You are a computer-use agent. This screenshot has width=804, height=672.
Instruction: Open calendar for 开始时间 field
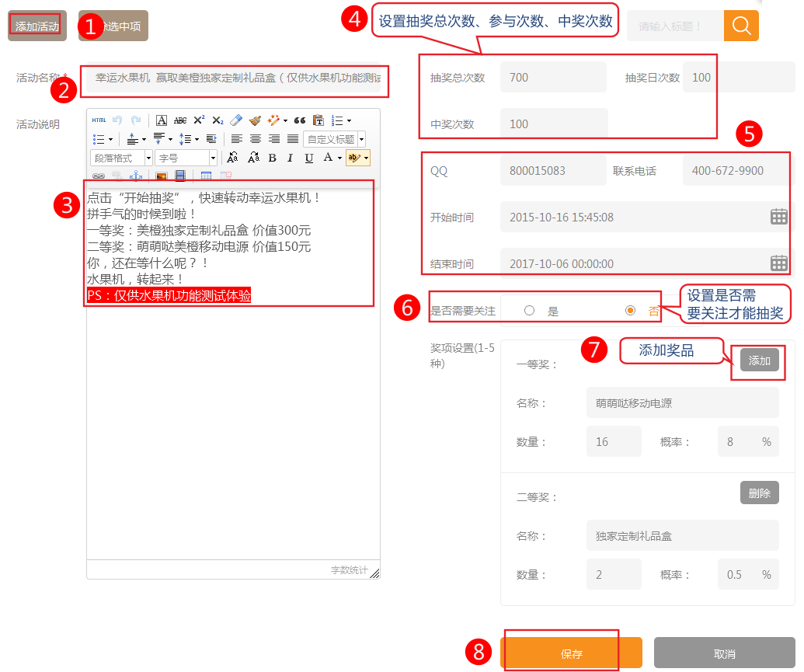click(778, 217)
